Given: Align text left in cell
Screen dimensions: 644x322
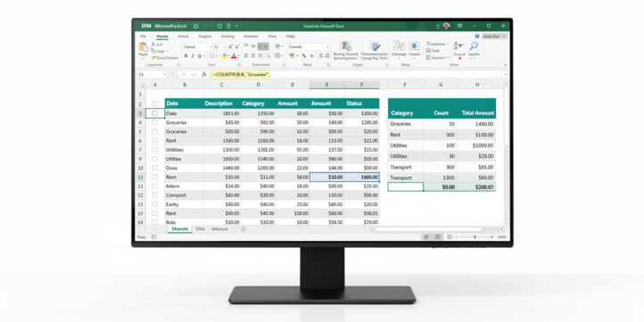Looking at the screenshot, I should (x=246, y=56).
